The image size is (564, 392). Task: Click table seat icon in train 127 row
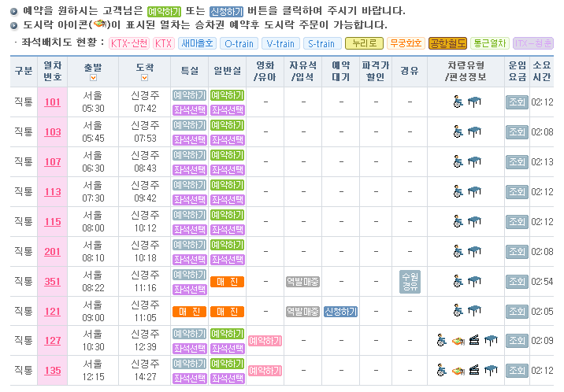(491, 341)
